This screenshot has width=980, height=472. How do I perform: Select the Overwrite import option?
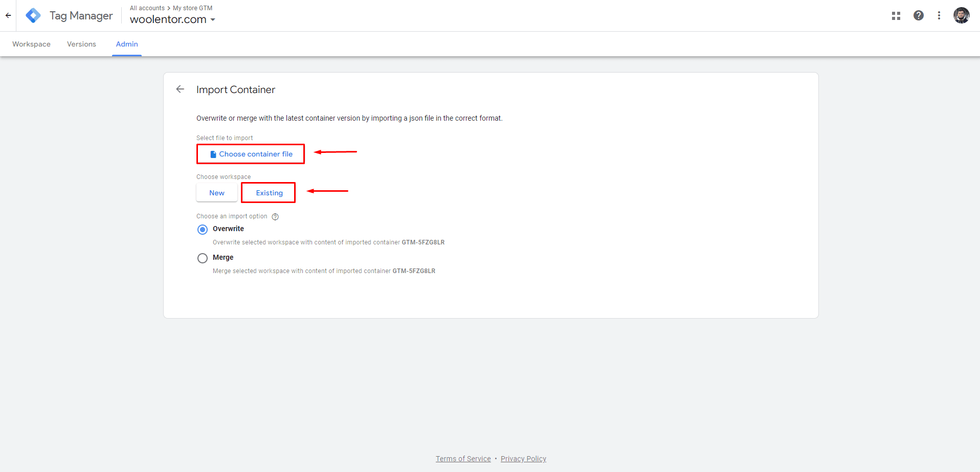pyautogui.click(x=203, y=230)
